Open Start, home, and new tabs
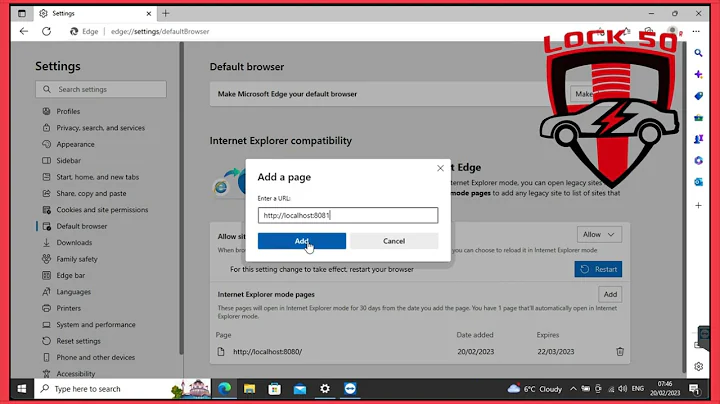The width and height of the screenshot is (720, 404). (x=97, y=177)
